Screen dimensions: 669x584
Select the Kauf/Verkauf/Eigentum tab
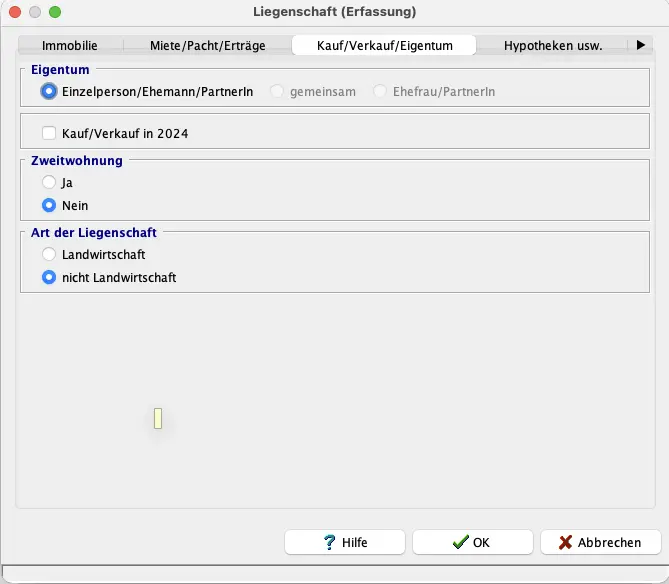point(384,46)
